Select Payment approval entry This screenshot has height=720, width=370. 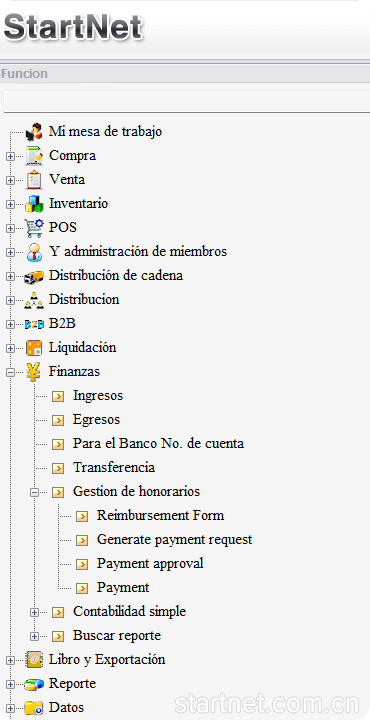(x=150, y=563)
